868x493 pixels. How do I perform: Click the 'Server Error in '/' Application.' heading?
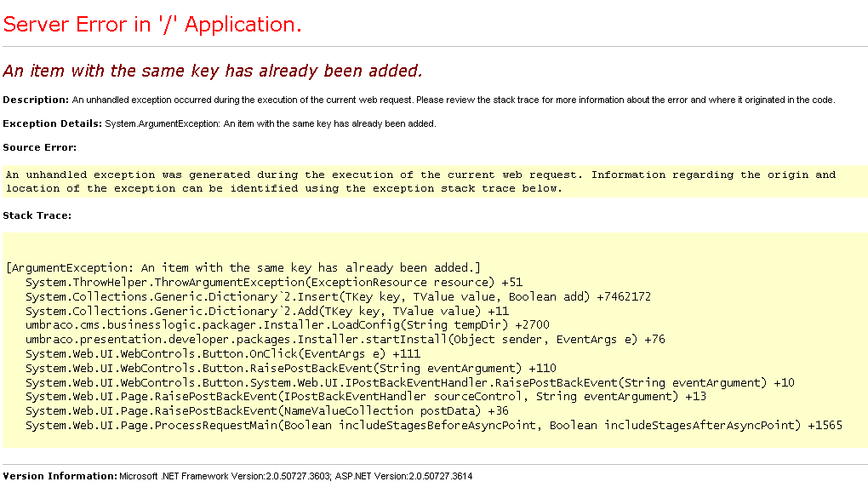152,25
